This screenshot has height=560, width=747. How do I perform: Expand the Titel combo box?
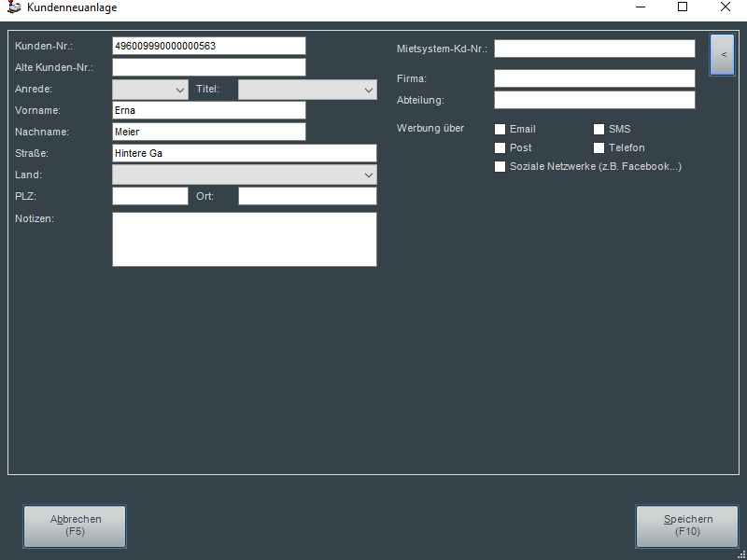coord(307,90)
